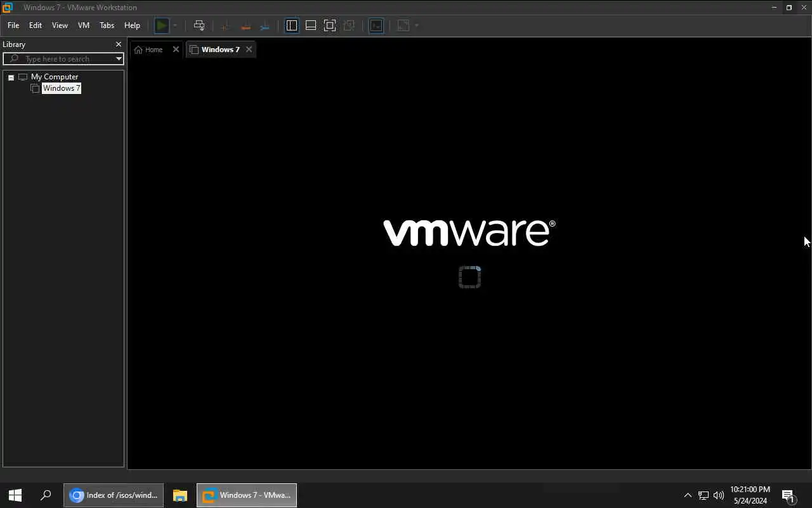This screenshot has width=812, height=508.
Task: Click the network tray icon
Action: pos(704,495)
